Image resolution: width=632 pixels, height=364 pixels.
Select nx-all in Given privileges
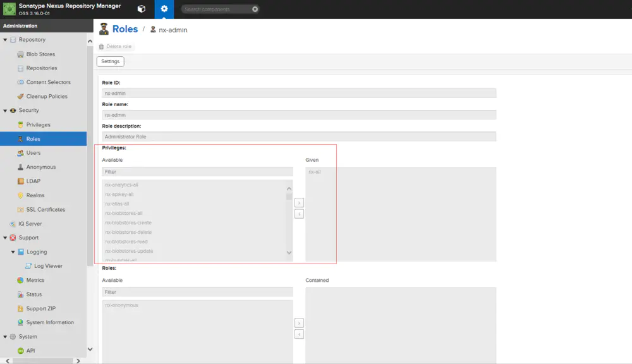(x=315, y=172)
